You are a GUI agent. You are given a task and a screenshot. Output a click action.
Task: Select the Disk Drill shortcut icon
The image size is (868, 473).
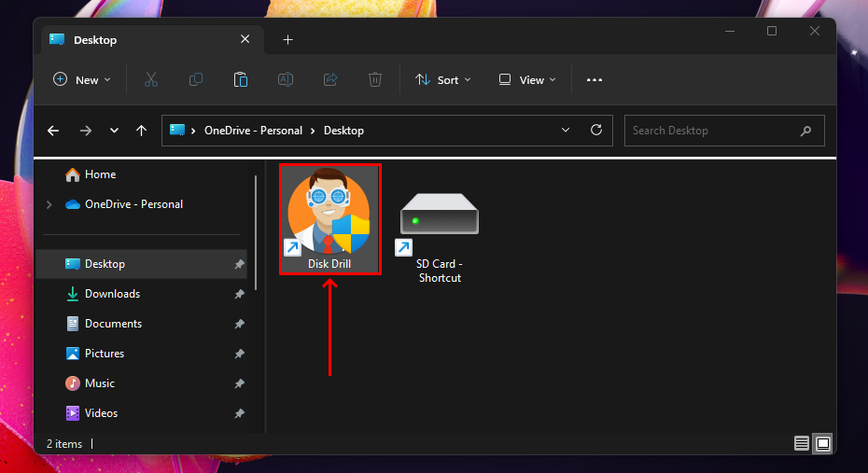point(329,219)
